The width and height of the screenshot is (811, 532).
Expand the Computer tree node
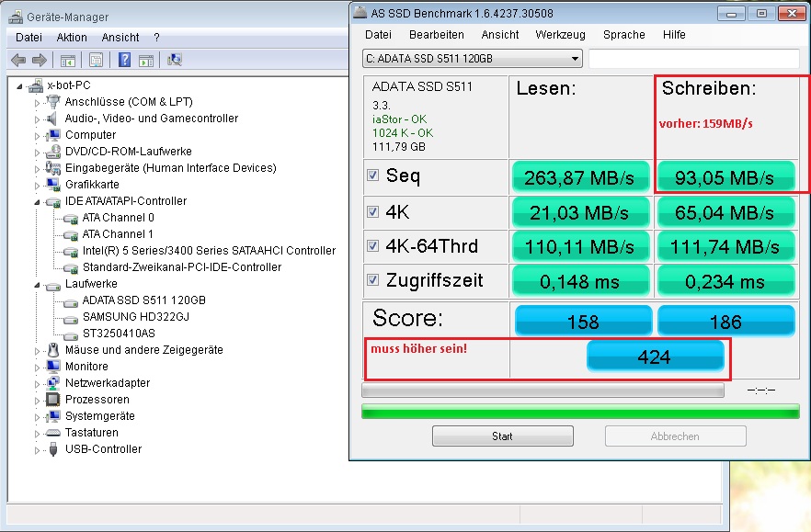click(37, 136)
